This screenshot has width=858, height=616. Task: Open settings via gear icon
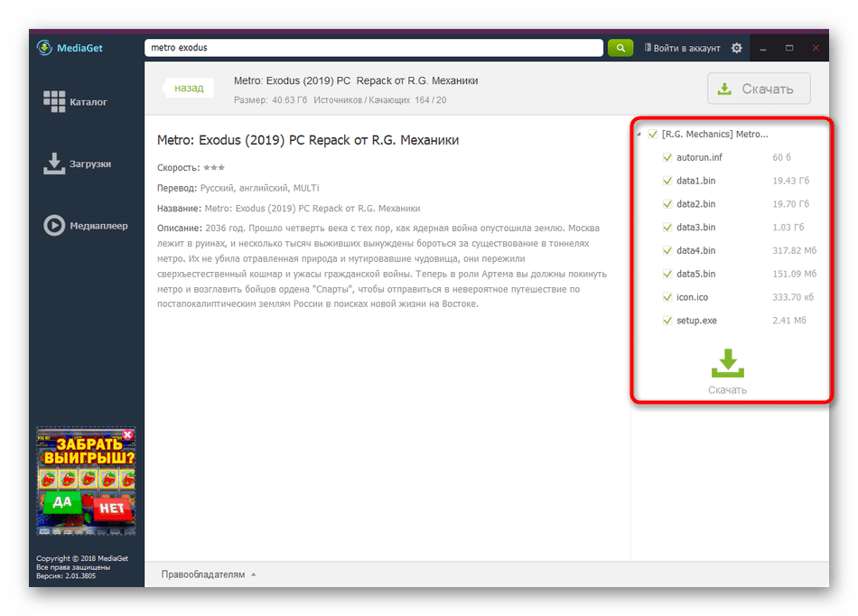[736, 48]
